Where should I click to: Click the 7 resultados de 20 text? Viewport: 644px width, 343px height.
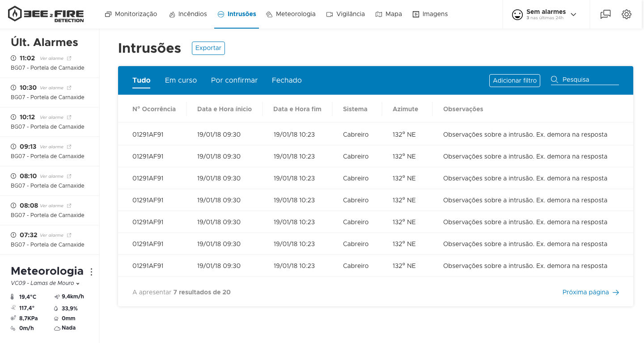pos(202,293)
